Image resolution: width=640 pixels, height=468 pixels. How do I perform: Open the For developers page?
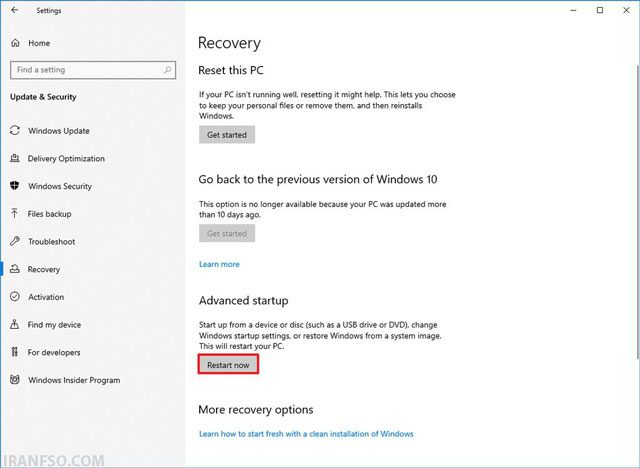(x=54, y=353)
